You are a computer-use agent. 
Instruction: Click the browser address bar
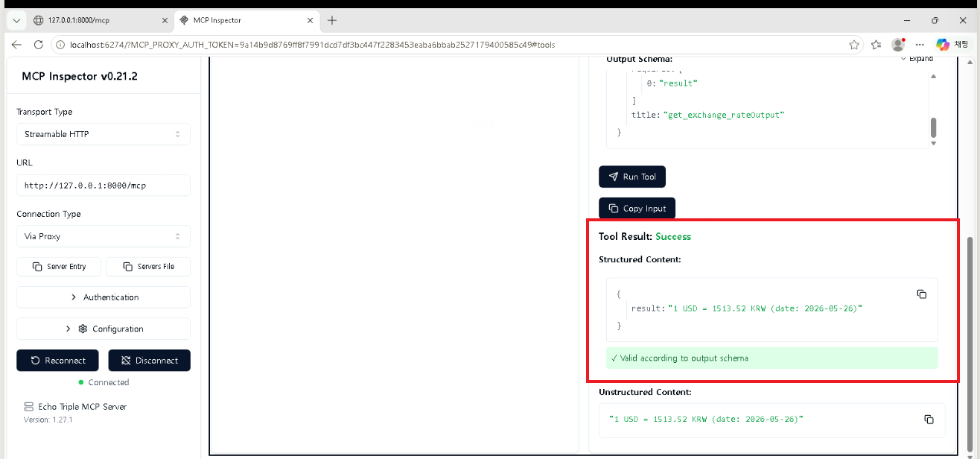454,45
